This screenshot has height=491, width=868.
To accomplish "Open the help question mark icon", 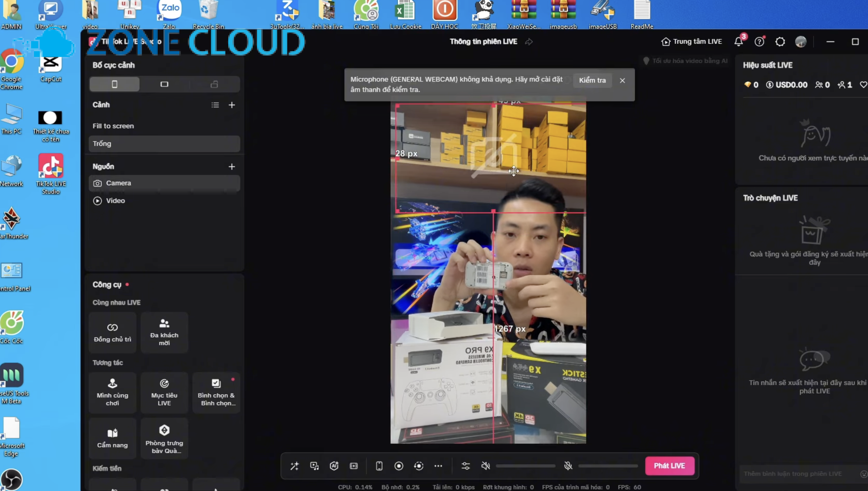I will (x=759, y=41).
